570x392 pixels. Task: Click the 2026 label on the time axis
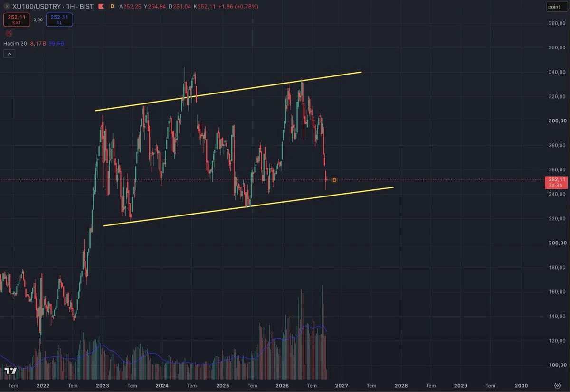coord(282,386)
